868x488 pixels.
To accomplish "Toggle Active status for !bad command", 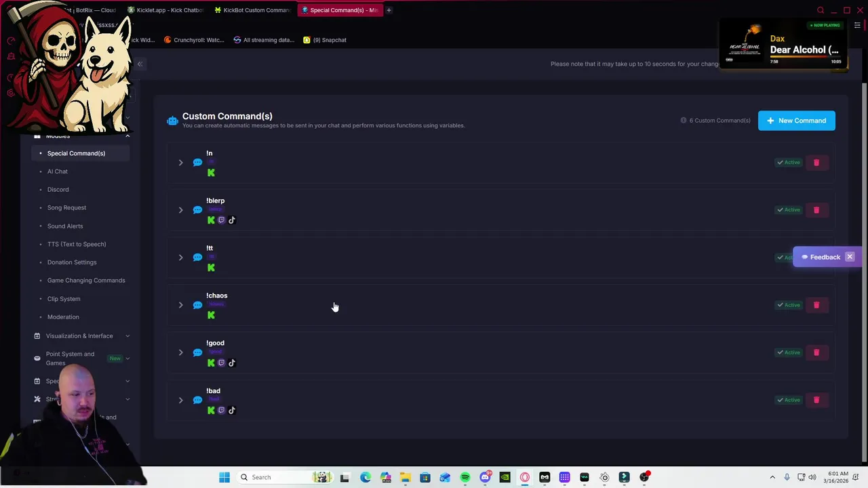I will (x=789, y=400).
